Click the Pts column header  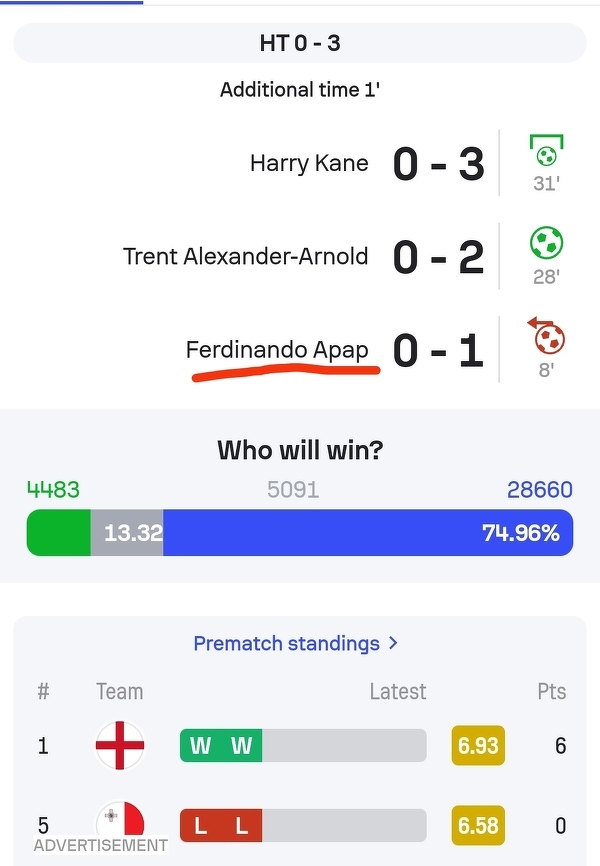[x=551, y=691]
